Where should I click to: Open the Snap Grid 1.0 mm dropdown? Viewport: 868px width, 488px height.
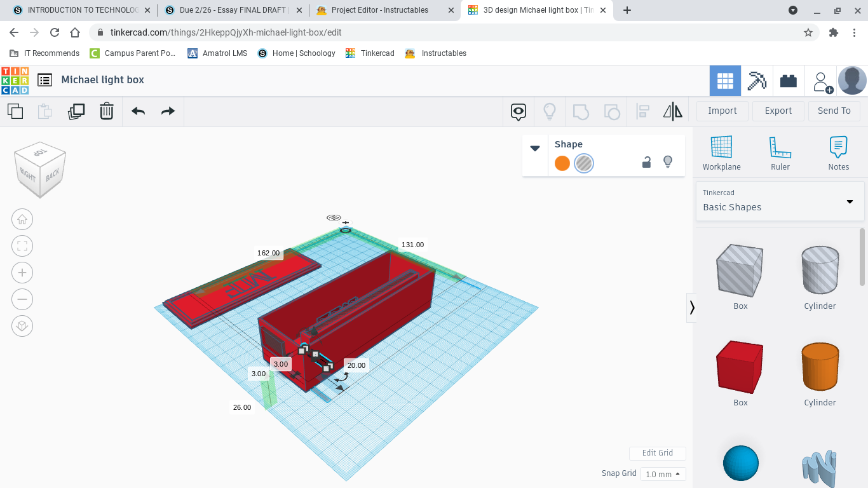tap(663, 474)
